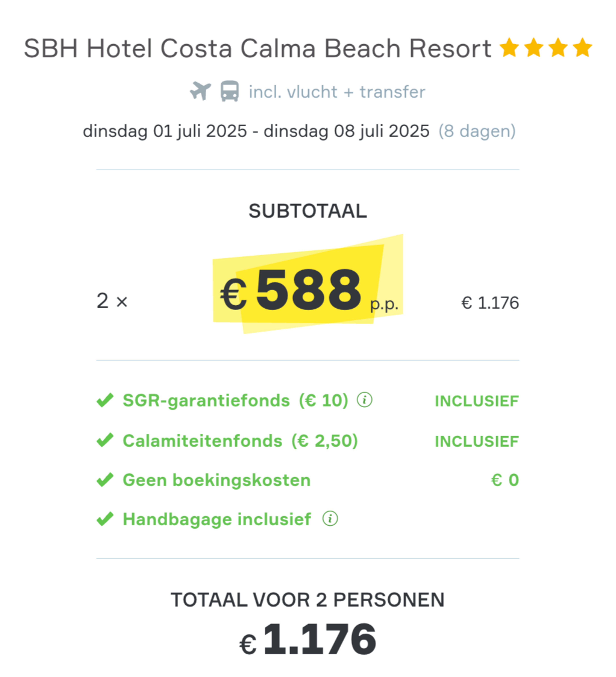Click the € 1.176 subtotal amount

pos(490,303)
